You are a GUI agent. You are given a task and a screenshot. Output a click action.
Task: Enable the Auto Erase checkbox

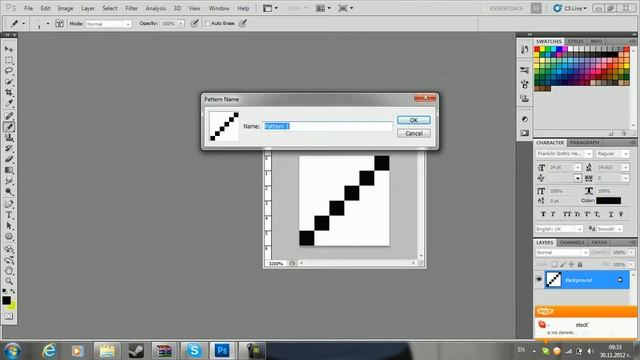click(207, 24)
